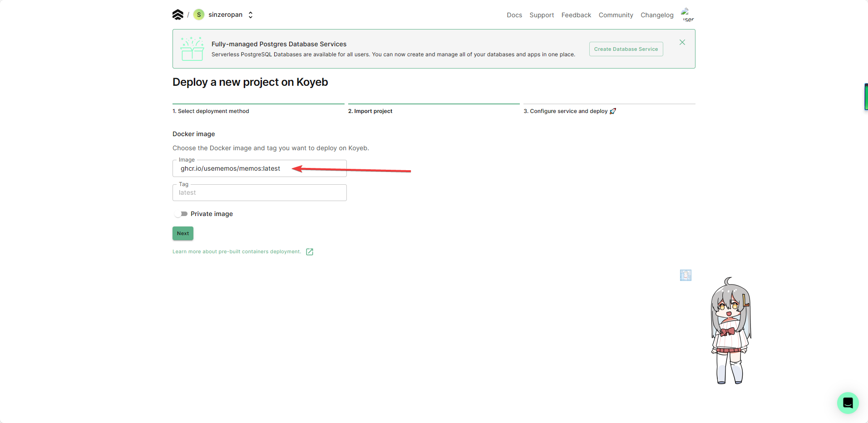Click the green S organization avatar
Viewport: 868px width, 423px height.
[x=199, y=15]
